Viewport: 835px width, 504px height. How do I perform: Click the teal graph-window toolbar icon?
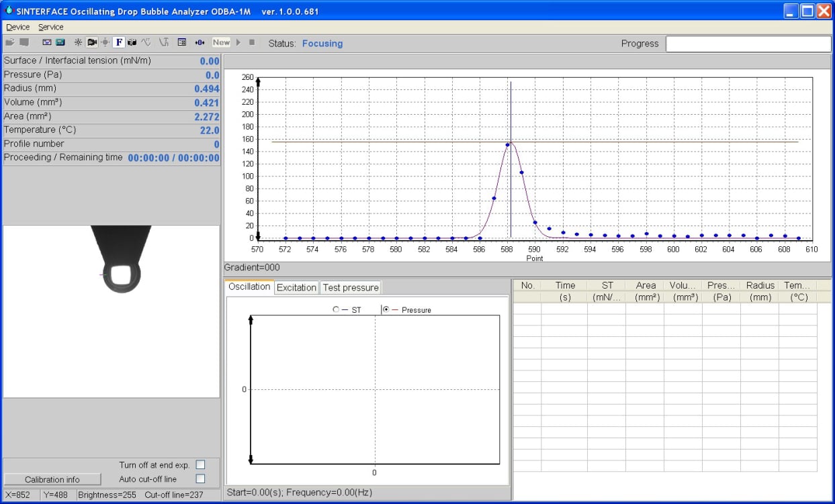click(60, 42)
